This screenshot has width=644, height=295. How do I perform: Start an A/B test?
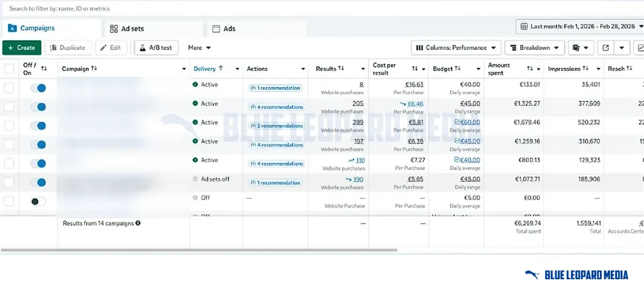(x=156, y=48)
